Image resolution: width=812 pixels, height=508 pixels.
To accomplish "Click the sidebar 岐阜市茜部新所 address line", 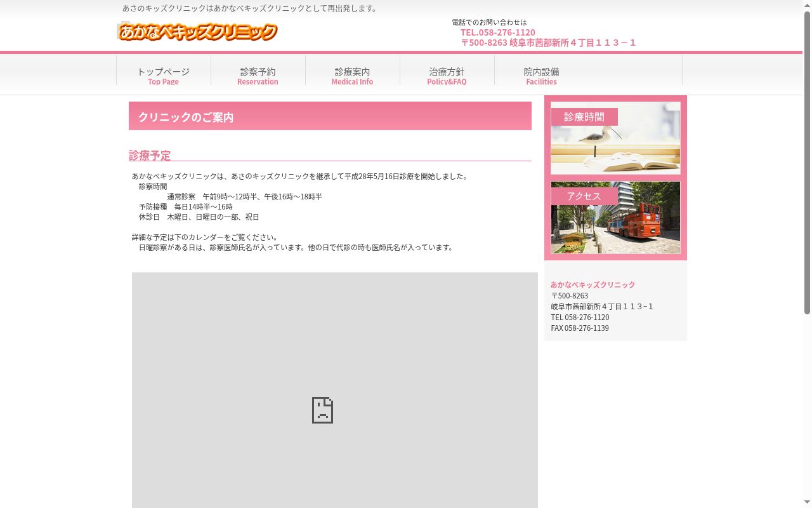I will pyautogui.click(x=602, y=307).
